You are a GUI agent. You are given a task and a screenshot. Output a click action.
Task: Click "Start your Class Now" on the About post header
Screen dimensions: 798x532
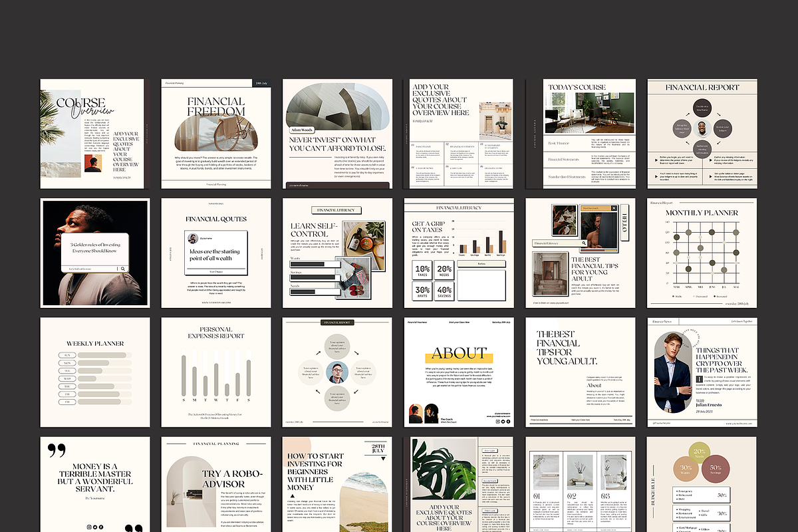pyautogui.click(x=460, y=322)
